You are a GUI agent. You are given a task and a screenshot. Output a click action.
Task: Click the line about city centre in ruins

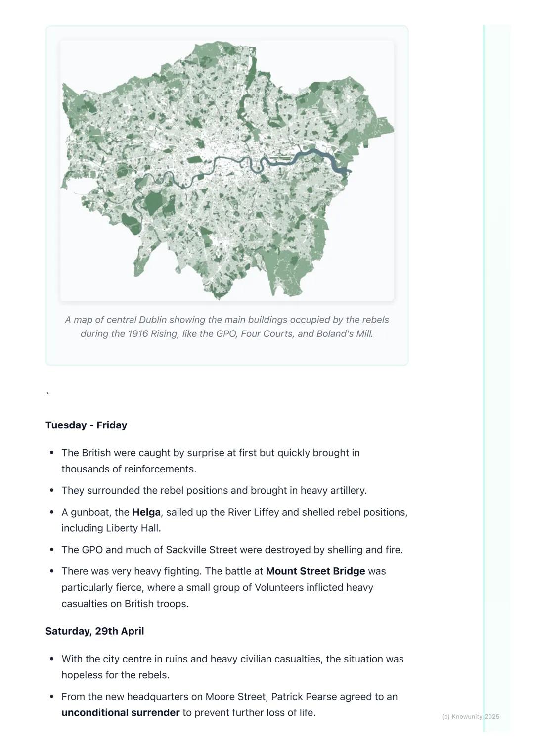(x=232, y=659)
